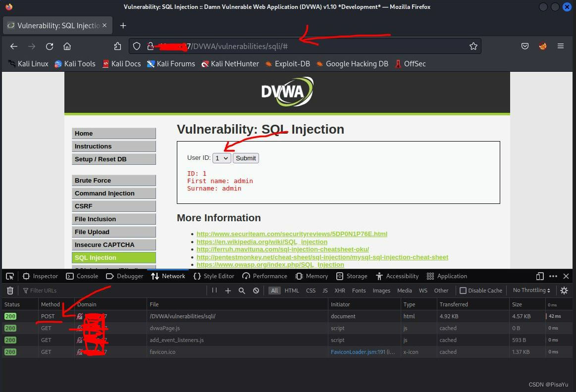Click the Submit button

pyautogui.click(x=246, y=158)
